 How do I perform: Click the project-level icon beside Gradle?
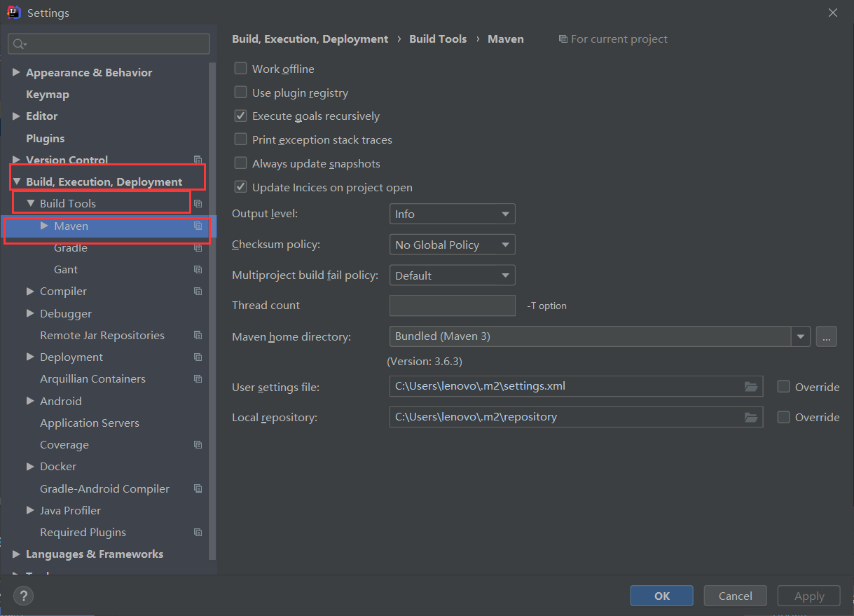(x=198, y=248)
